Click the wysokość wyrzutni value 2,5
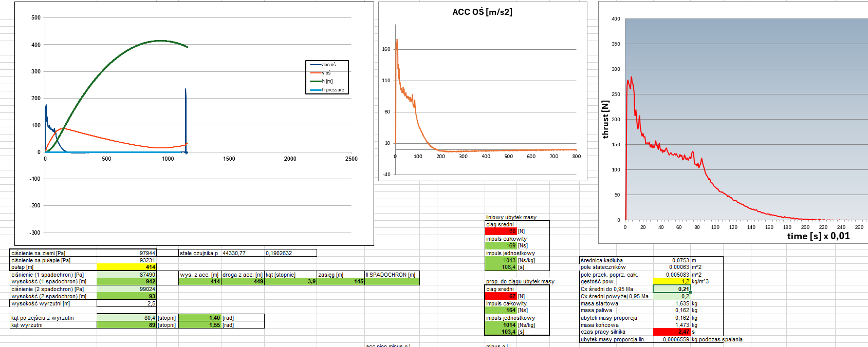The width and height of the screenshot is (868, 347). (x=126, y=303)
